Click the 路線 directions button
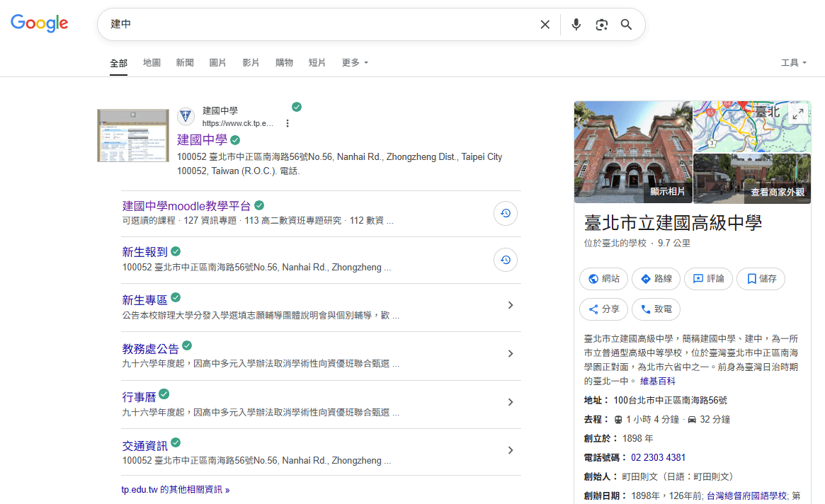Screen dimensions: 825x504 (656, 279)
